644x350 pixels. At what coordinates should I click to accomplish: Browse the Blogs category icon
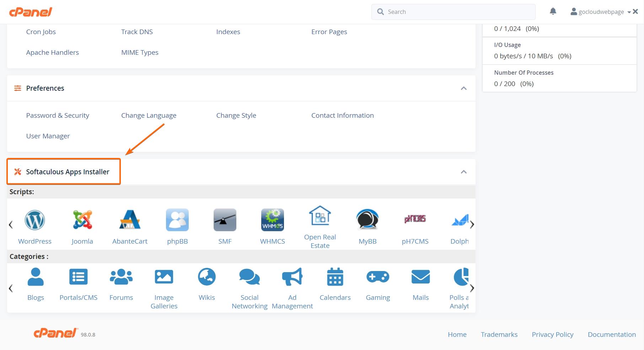[36, 277]
